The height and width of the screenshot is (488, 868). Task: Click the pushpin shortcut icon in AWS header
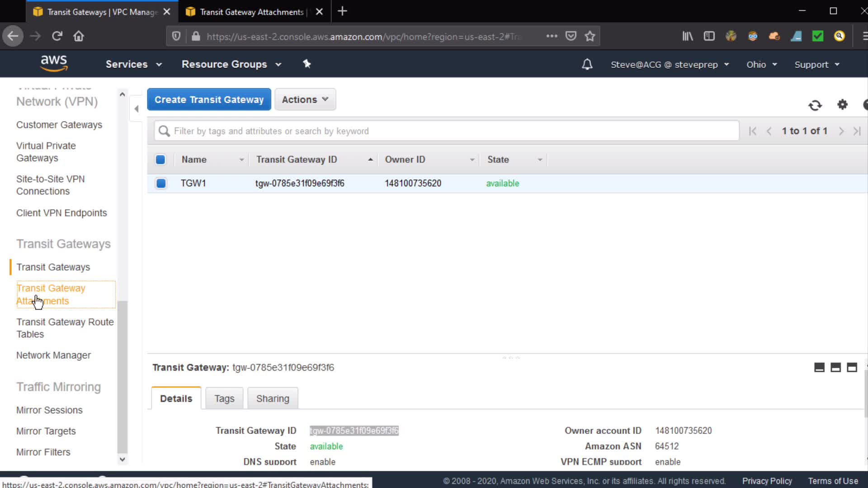(307, 64)
